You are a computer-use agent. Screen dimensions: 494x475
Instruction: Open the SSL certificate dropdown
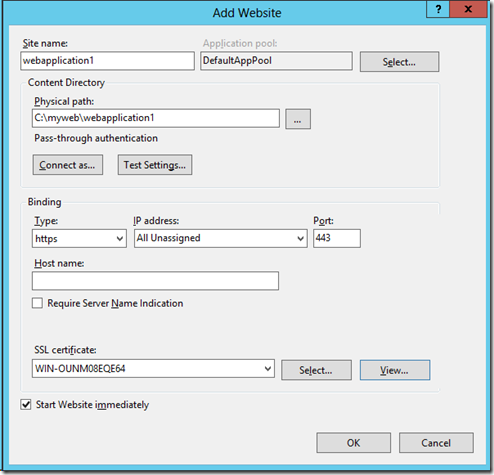[153, 369]
